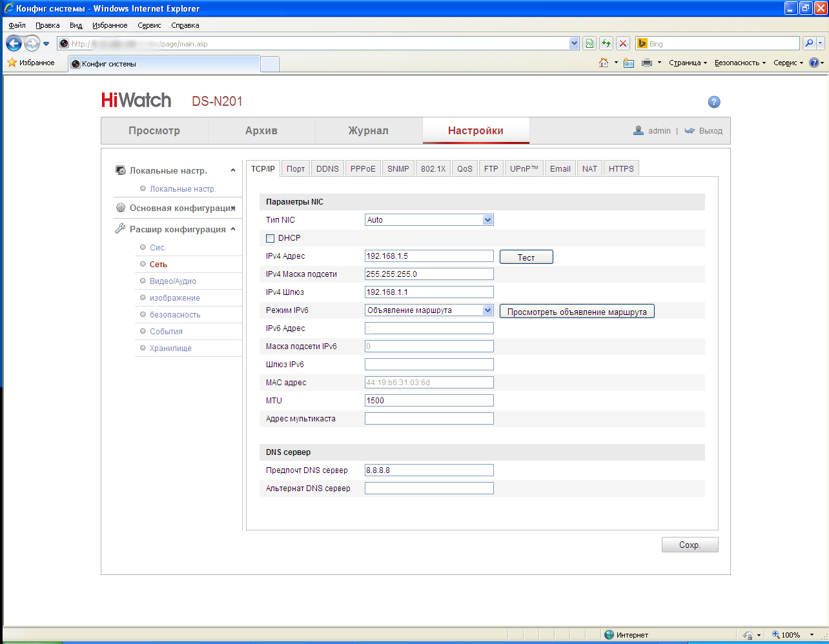Screen dimensions: 829x644
Task: Click the browser Refresh page icon
Action: pyautogui.click(x=606, y=43)
